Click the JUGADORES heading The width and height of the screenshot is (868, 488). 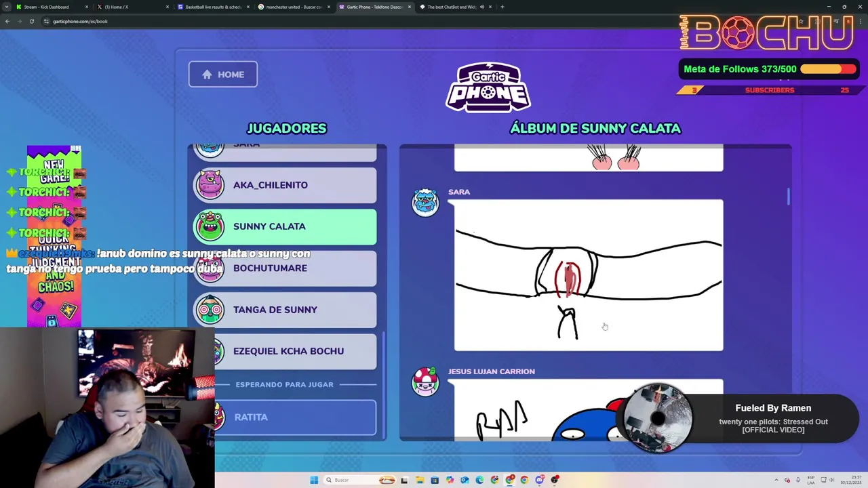pyautogui.click(x=287, y=128)
